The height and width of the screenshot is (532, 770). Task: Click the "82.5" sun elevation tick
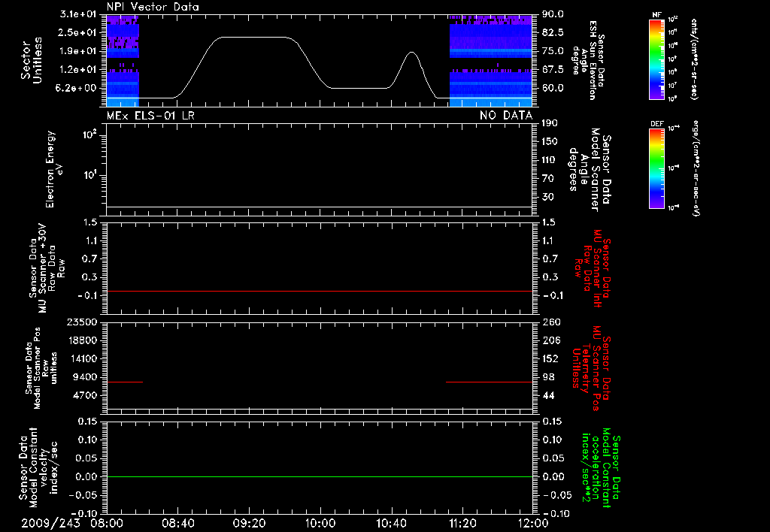tap(553, 32)
